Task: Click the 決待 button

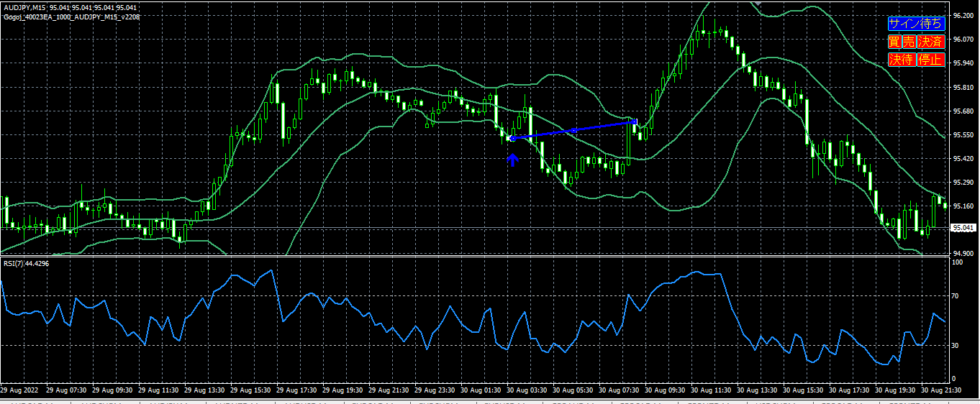Action: pyautogui.click(x=901, y=59)
